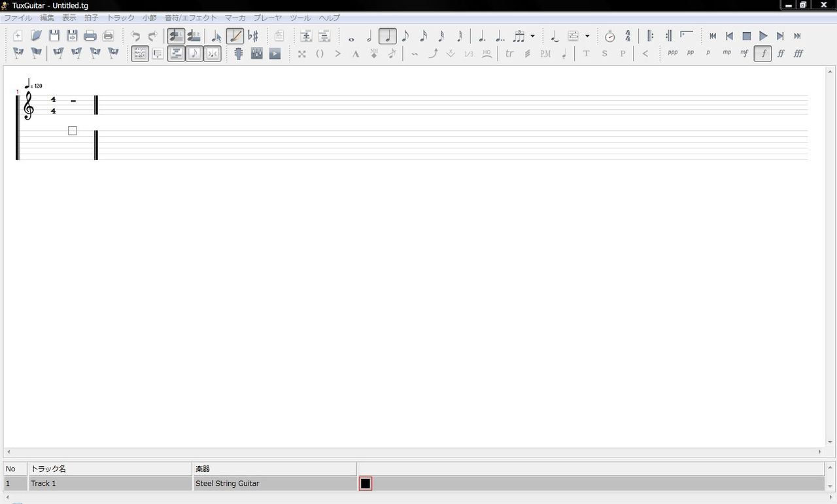
Task: Add a marker with flag icon
Action: [18, 54]
